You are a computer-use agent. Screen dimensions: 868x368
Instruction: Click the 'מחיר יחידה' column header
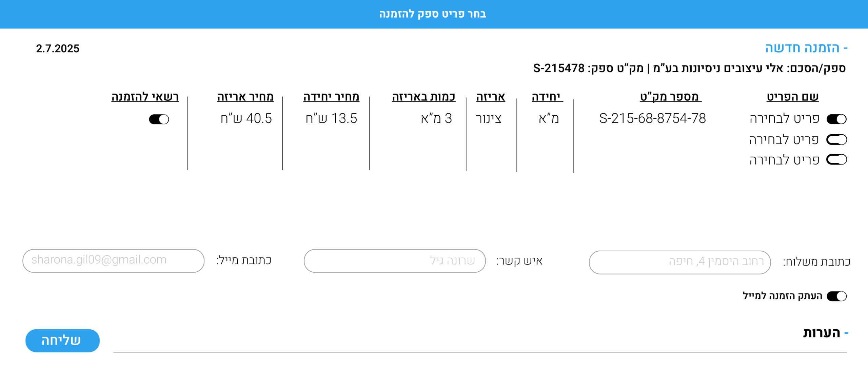[x=331, y=97]
